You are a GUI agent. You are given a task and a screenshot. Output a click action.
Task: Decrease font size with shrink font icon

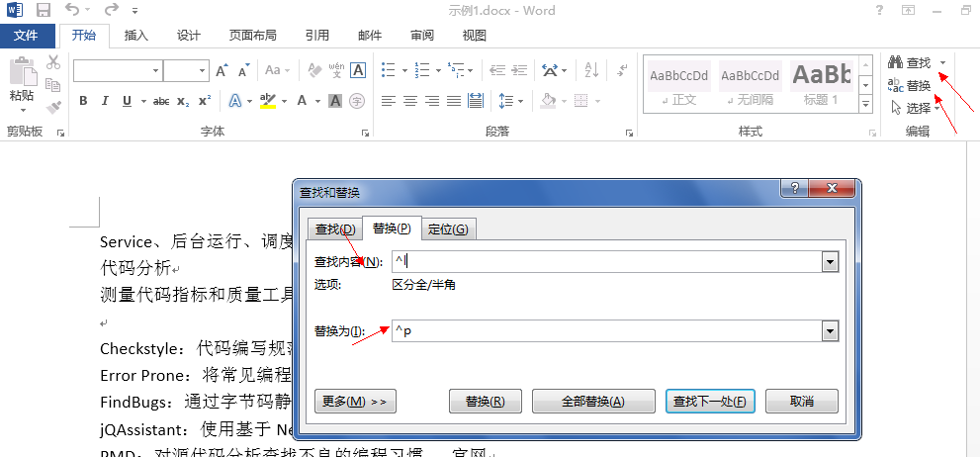coord(243,70)
